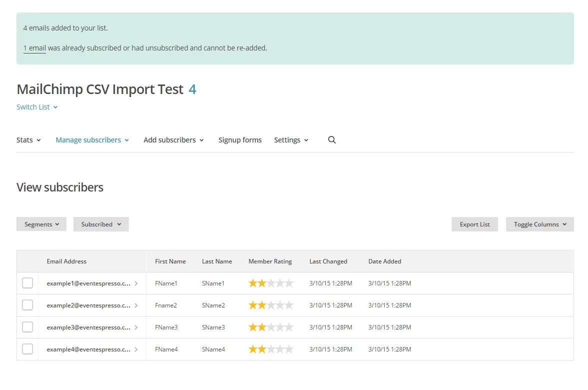The image size is (588, 390).
Task: Tick the example4 subscriber checkbox
Action: pyautogui.click(x=27, y=349)
